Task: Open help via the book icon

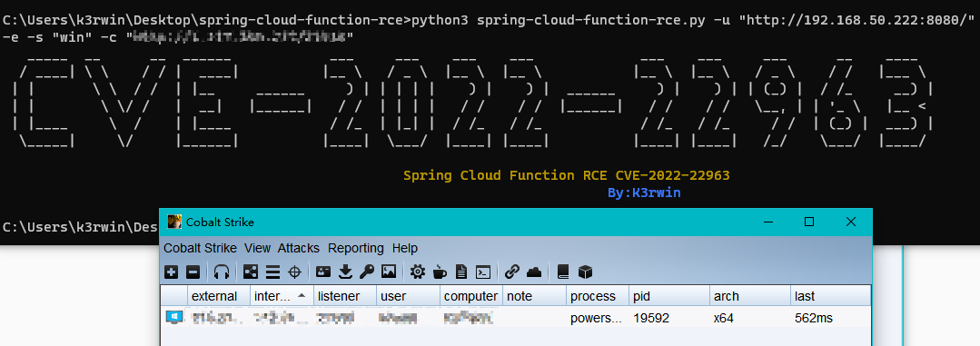Action: [563, 272]
